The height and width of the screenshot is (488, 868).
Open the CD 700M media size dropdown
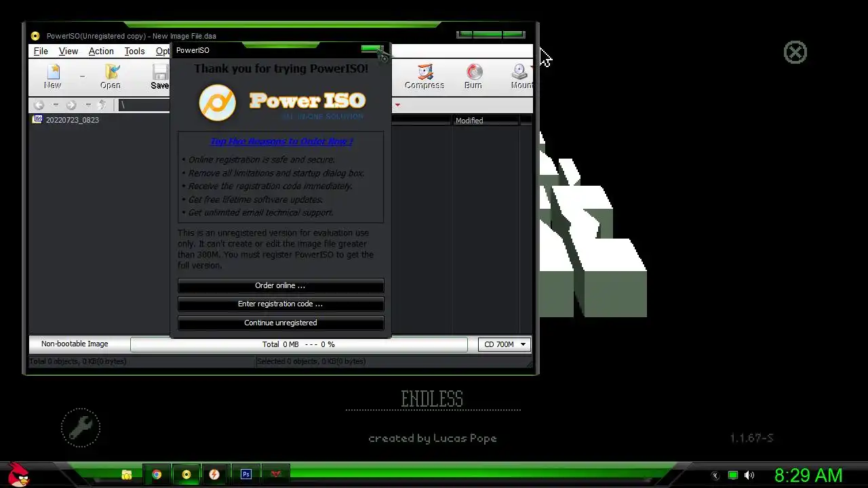pos(504,344)
